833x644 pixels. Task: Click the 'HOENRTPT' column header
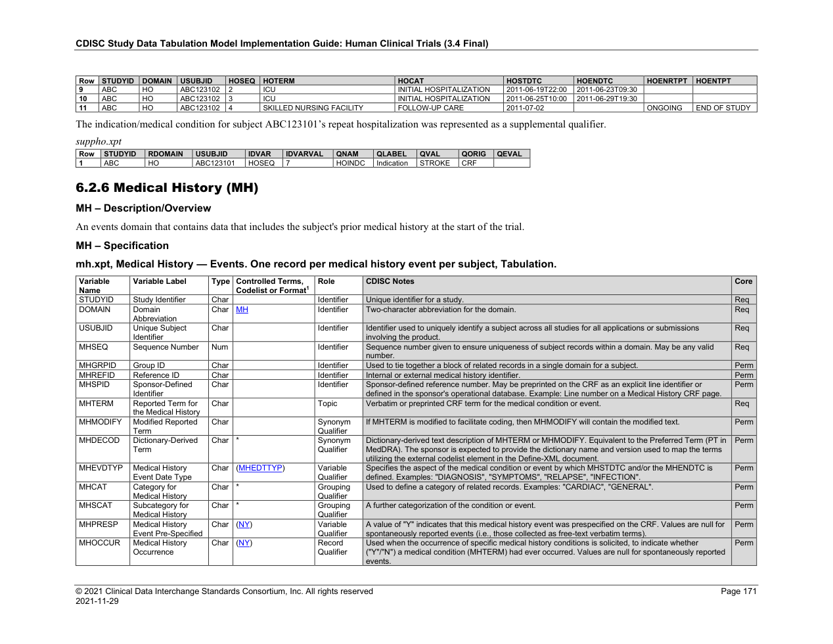pyautogui.click(x=667, y=81)
